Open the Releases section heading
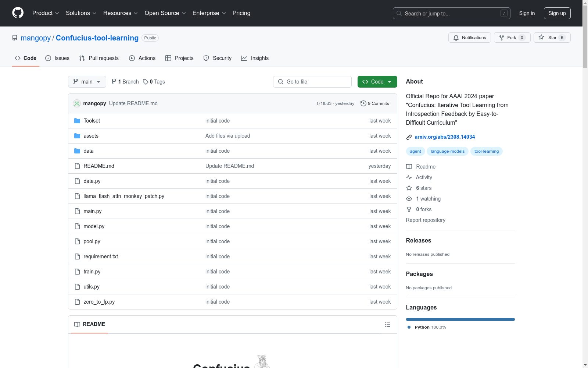The image size is (588, 368). coord(419,240)
